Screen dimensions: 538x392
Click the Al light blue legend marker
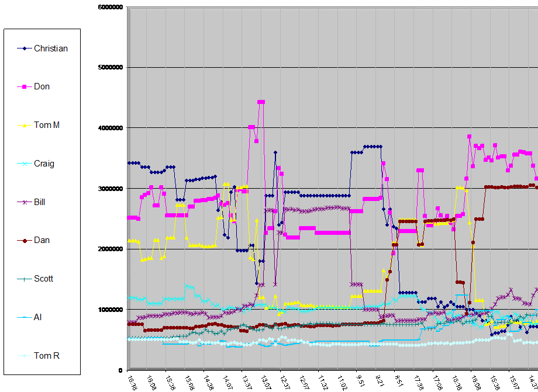pos(25,318)
